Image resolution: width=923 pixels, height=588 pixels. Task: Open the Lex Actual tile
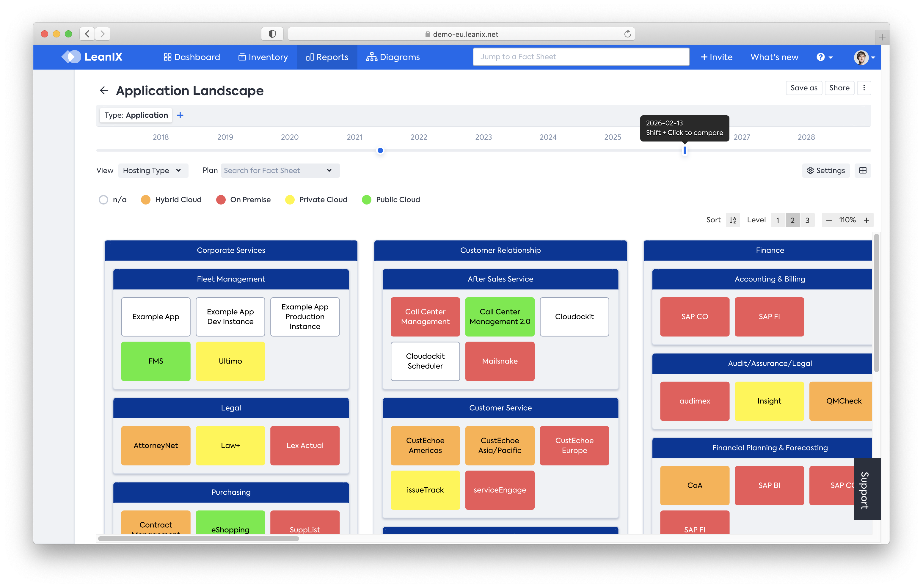(305, 445)
